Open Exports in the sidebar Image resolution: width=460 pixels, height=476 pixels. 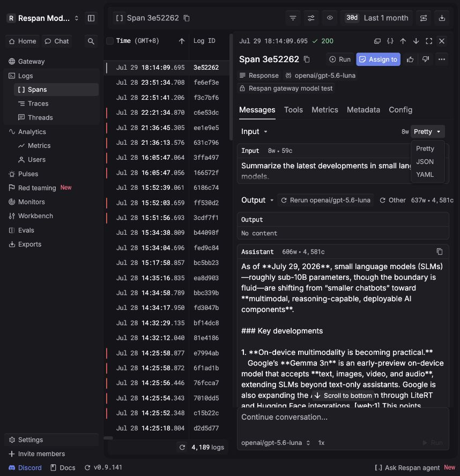[51, 244]
